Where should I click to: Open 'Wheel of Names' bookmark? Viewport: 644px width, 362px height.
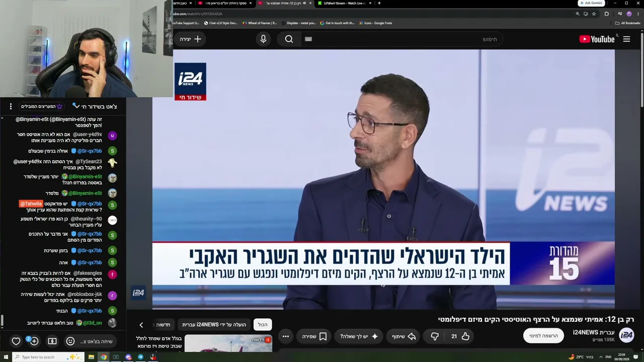coord(260,23)
